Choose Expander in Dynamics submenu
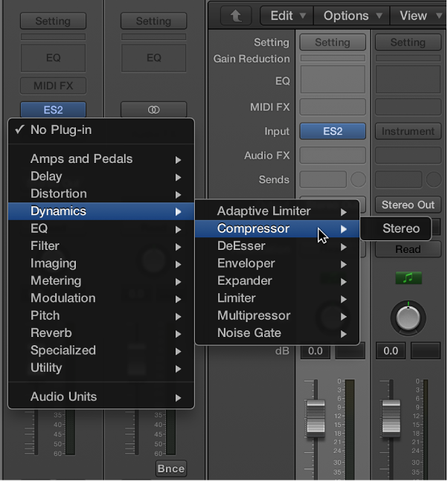This screenshot has height=482, width=448. click(277, 280)
